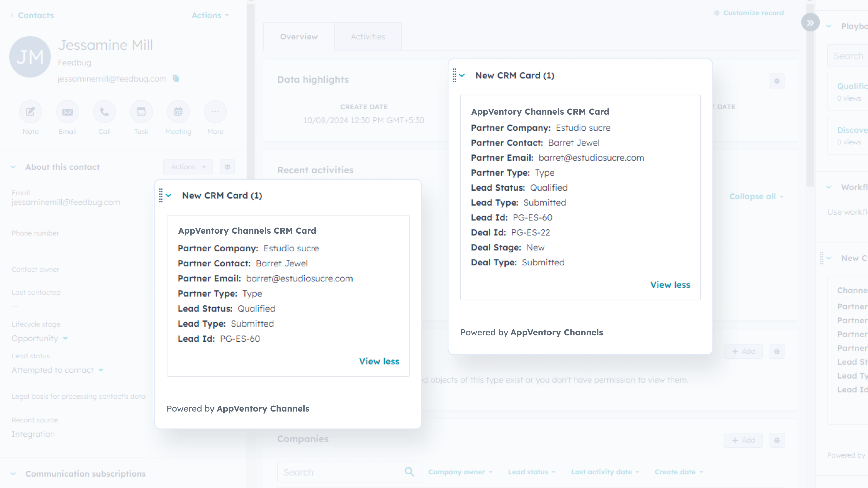Create a note using the Note icon

tap(30, 111)
